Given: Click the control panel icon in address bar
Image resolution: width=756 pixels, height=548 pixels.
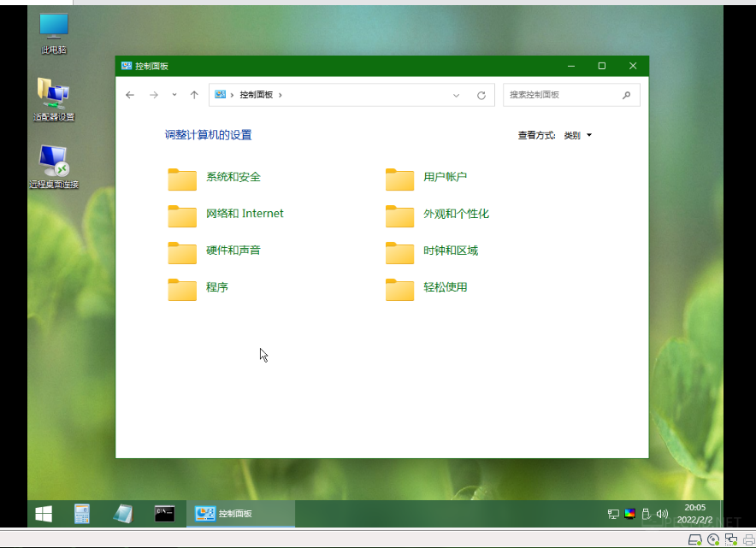Looking at the screenshot, I should tap(220, 94).
